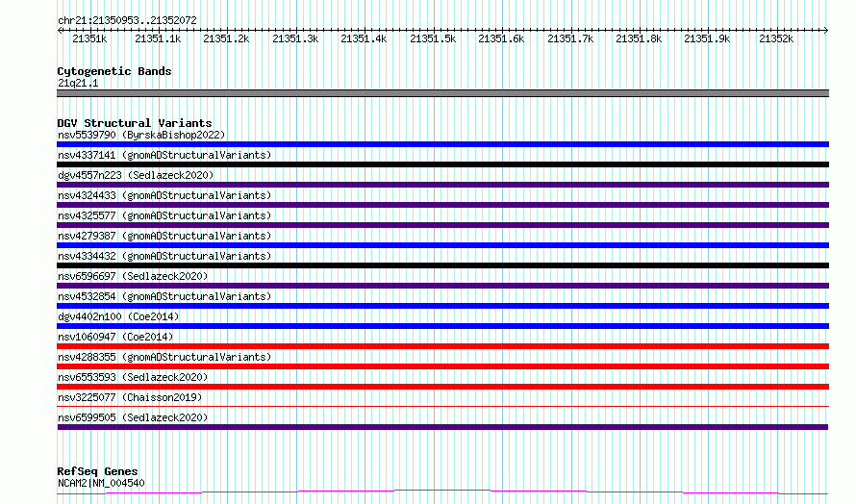This screenshot has width=856, height=504.
Task: Open the nsv4337141 (gnomADStructuralVariants) label
Action: pyautogui.click(x=164, y=155)
